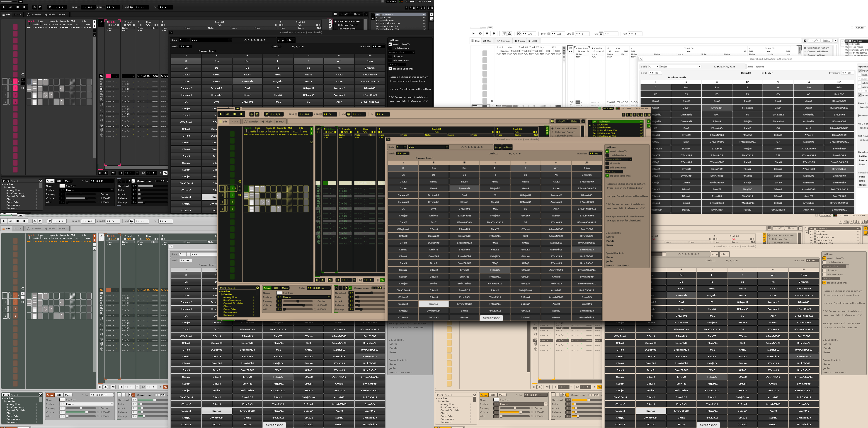
Task: Click the 'MIDI MAP' button atop front tan window
Action: tap(608, 108)
